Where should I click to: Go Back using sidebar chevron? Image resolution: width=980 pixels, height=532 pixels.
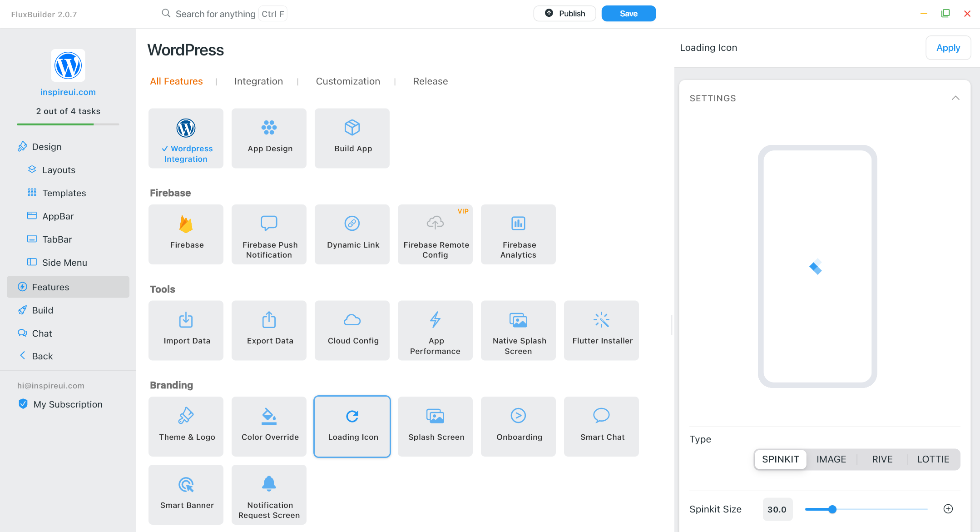[x=23, y=356]
